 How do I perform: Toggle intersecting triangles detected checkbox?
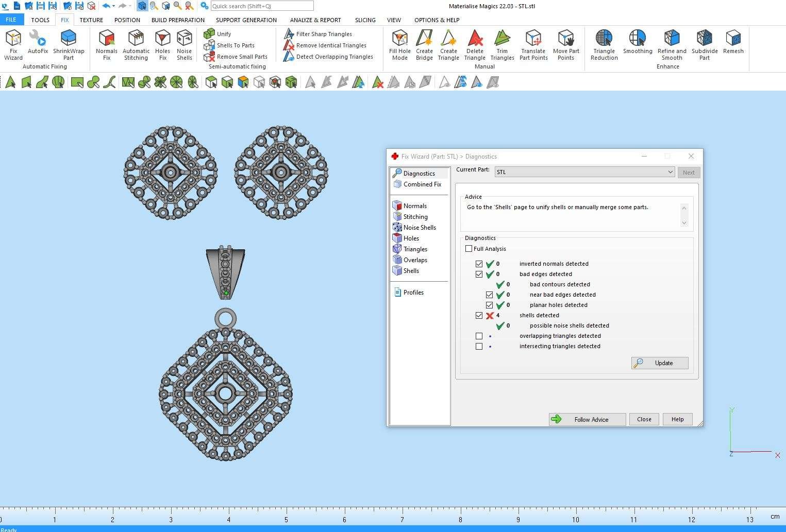(x=479, y=346)
